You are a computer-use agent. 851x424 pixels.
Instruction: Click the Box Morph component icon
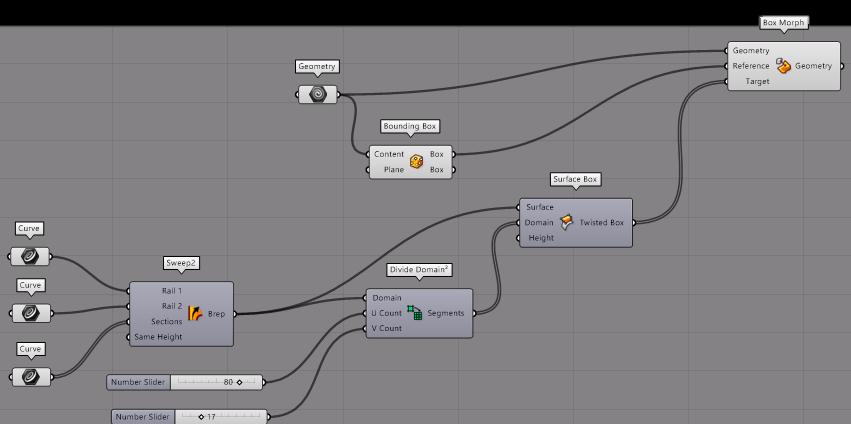tap(783, 66)
